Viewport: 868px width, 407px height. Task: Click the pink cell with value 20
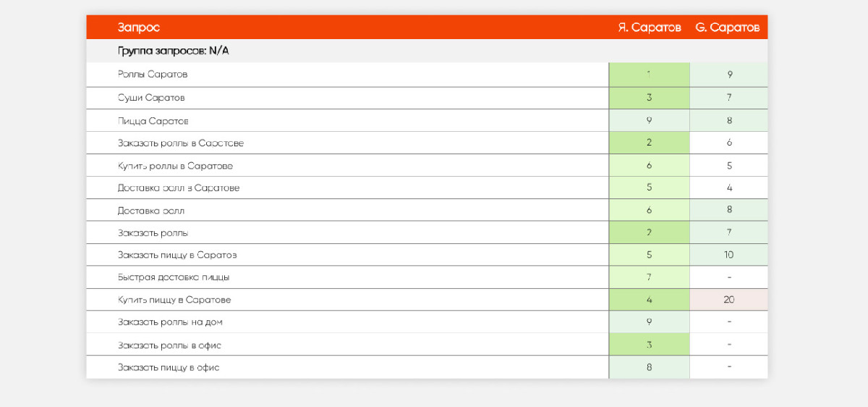tap(728, 300)
